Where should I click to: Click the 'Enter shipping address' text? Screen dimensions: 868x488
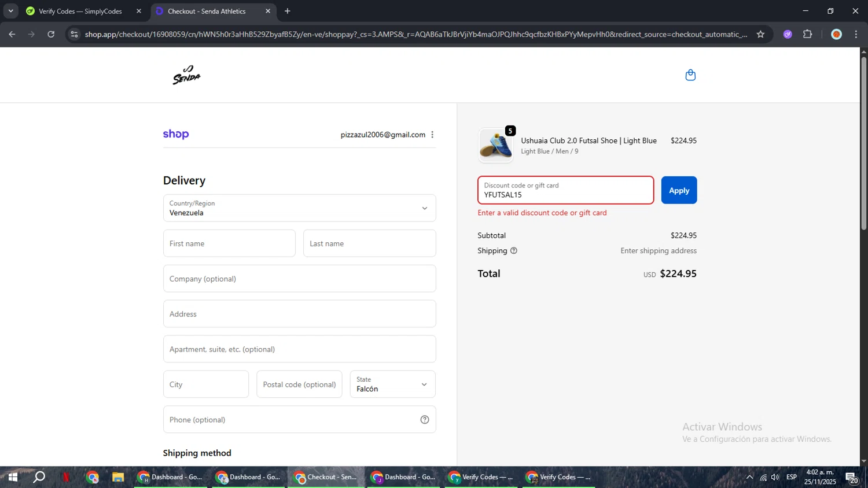[x=659, y=250]
